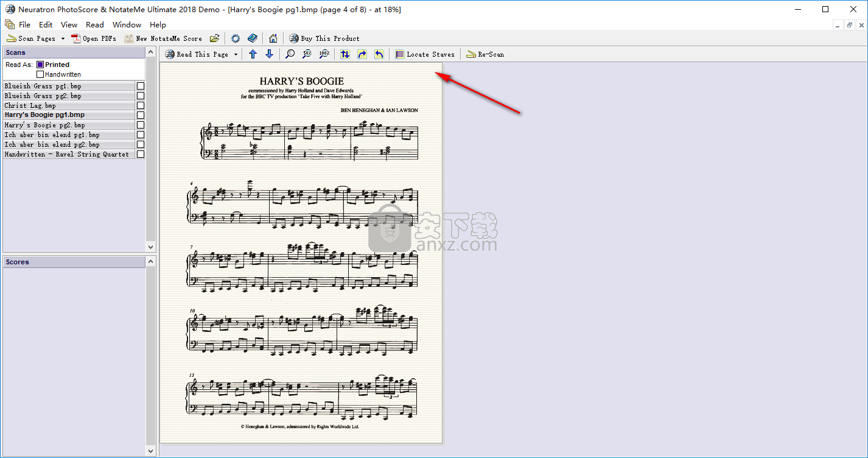Click the Harry's Boogie sheet music page
868x458 pixels.
(x=301, y=253)
